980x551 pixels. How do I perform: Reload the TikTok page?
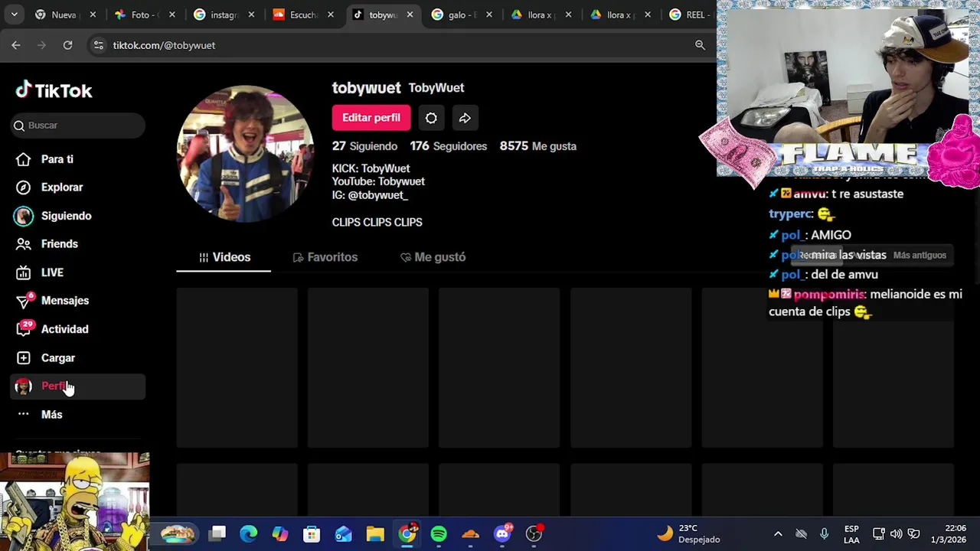coord(67,45)
